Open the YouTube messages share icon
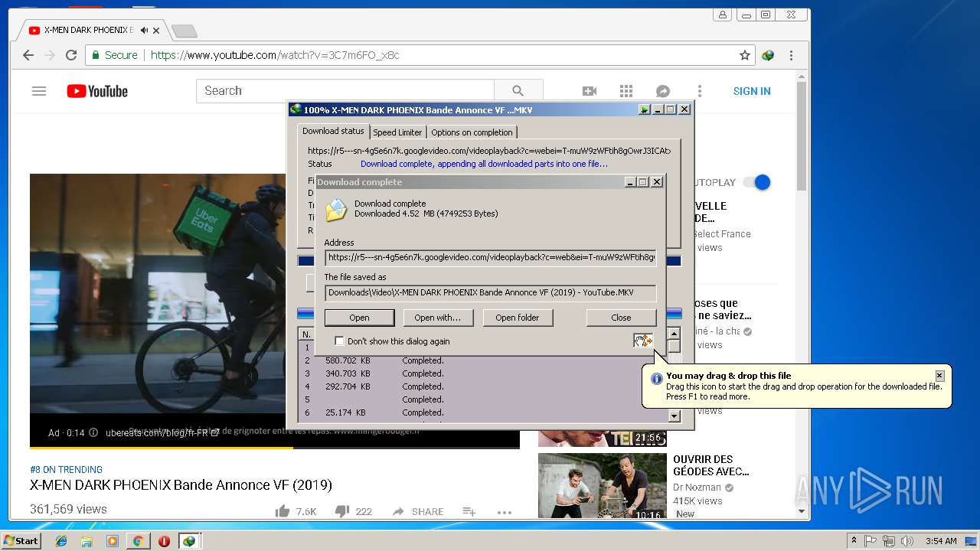The image size is (980, 551). 663,91
